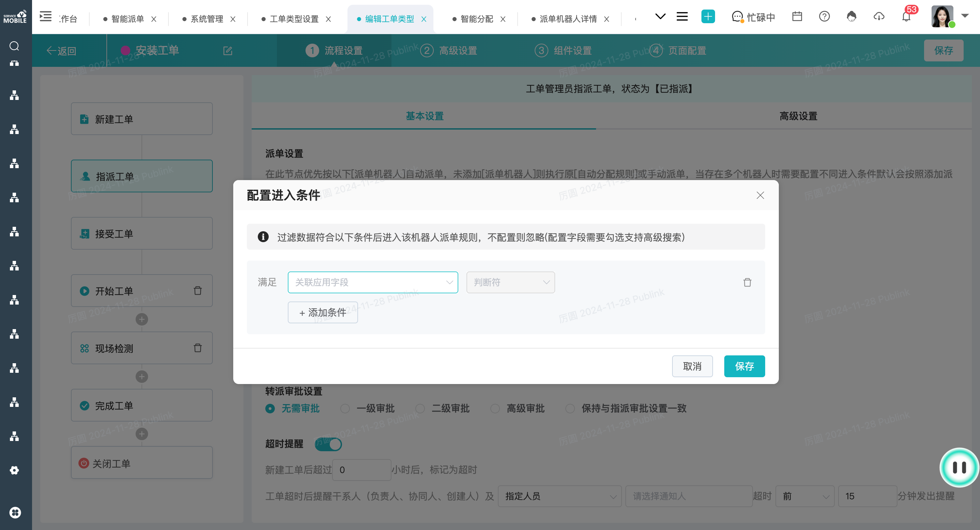The width and height of the screenshot is (980, 530).
Task: Go to step 2 高级设置
Action: [x=449, y=50]
